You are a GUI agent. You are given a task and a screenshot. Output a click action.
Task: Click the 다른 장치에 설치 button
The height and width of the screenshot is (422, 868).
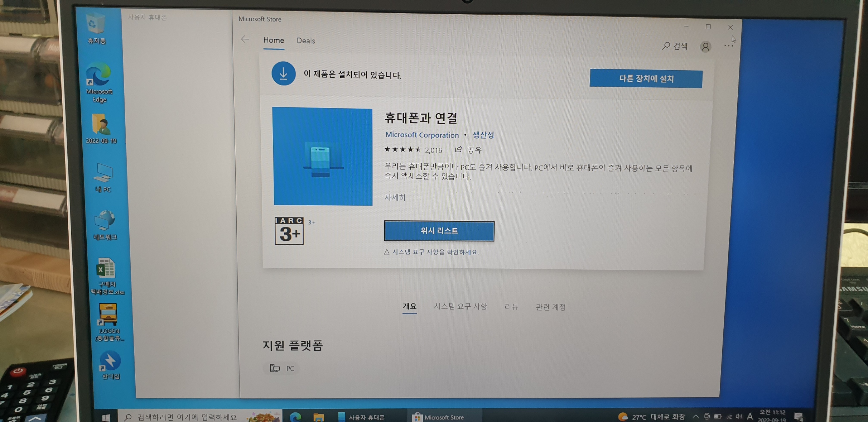[x=646, y=78]
